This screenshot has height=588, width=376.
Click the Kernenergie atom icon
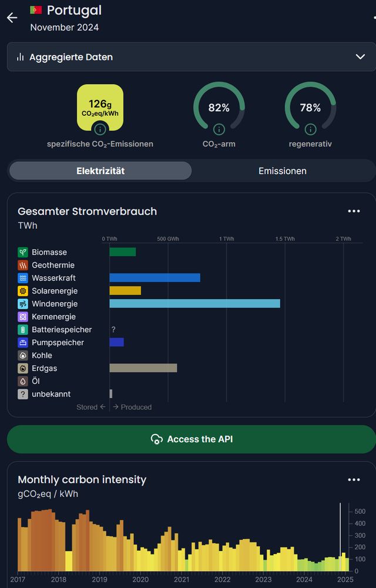(x=23, y=317)
